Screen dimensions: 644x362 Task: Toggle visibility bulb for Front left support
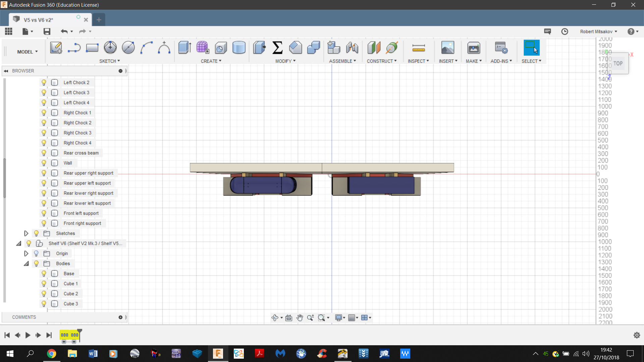pos(44,213)
